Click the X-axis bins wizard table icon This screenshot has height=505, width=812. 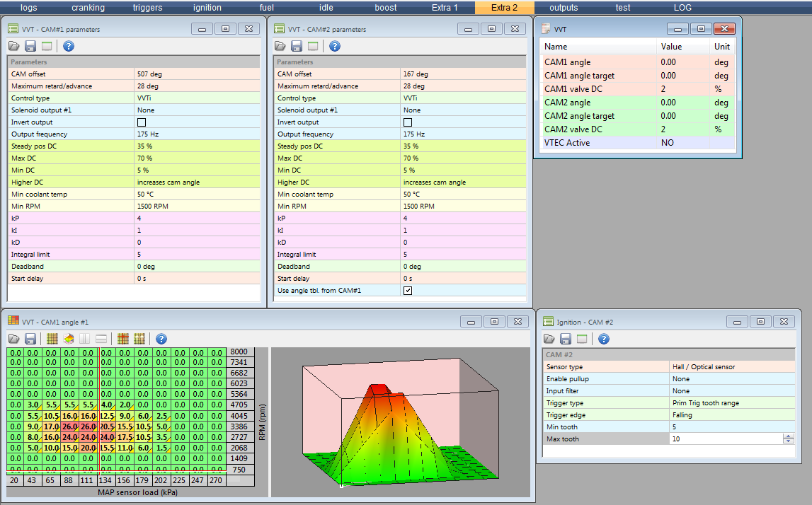coord(123,339)
